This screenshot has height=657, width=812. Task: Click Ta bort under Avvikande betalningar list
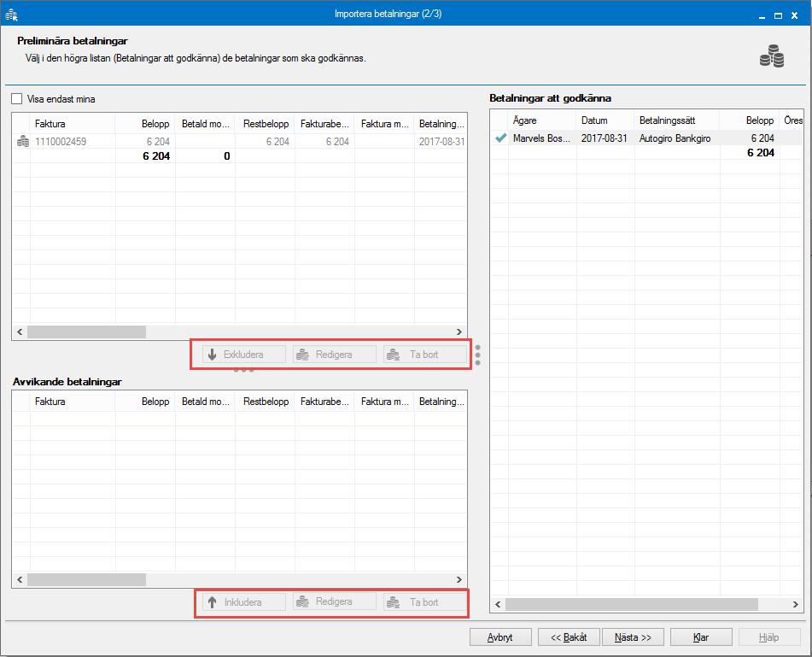425,602
